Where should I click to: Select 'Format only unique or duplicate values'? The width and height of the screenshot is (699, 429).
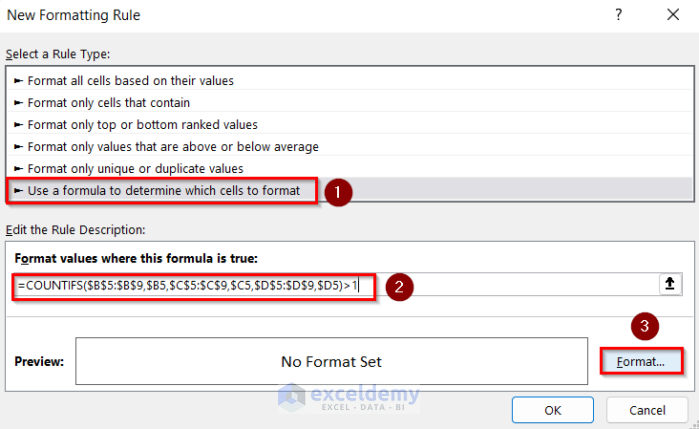(x=135, y=168)
